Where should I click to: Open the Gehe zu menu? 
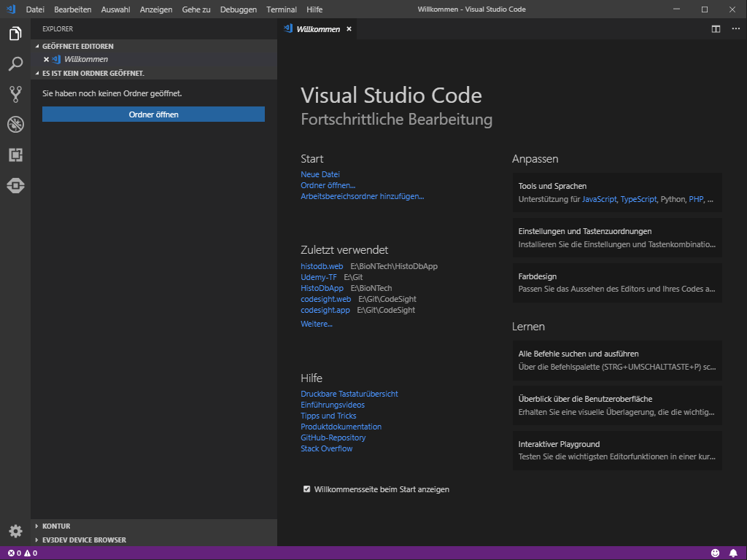click(x=196, y=9)
